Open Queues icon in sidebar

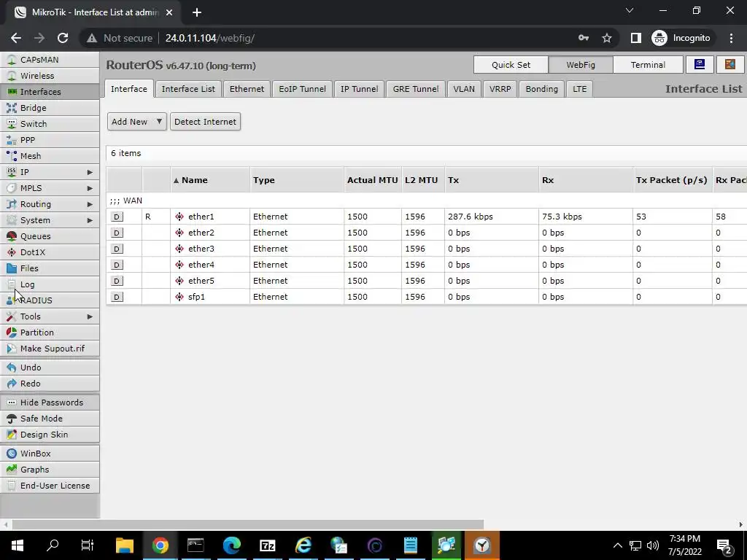[12, 236]
